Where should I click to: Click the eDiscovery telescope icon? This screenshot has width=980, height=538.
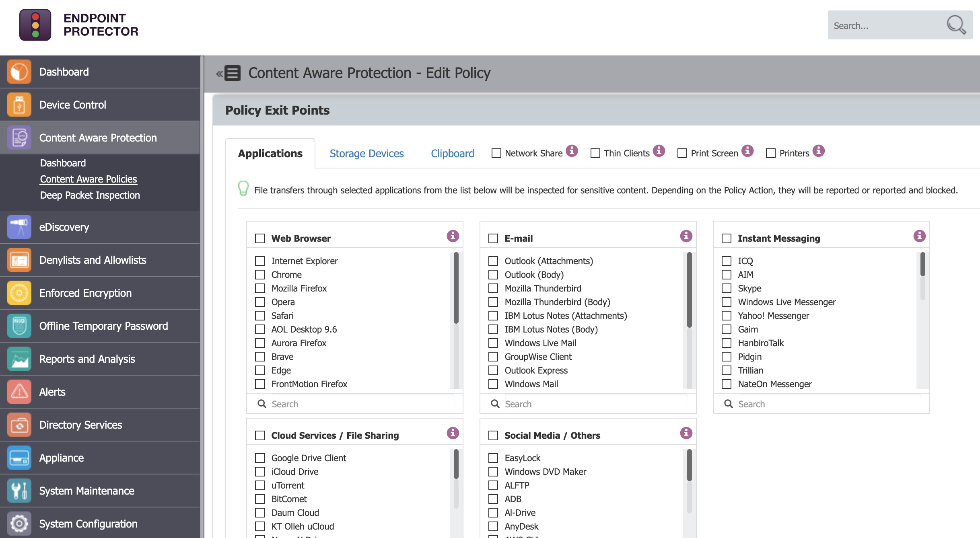(19, 227)
